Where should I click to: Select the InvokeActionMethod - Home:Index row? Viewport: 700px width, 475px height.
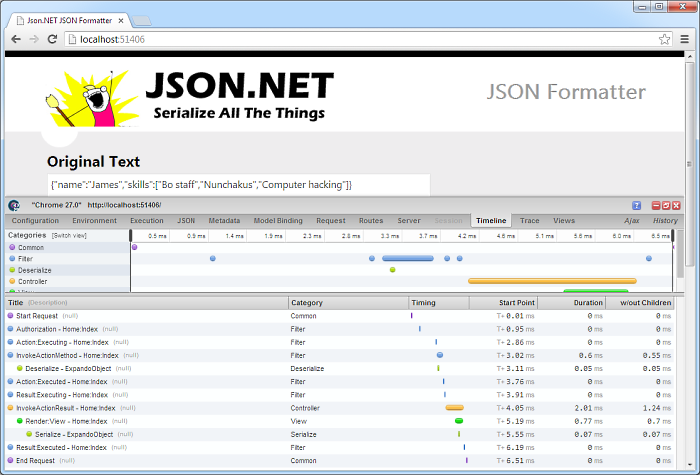click(x=339, y=355)
